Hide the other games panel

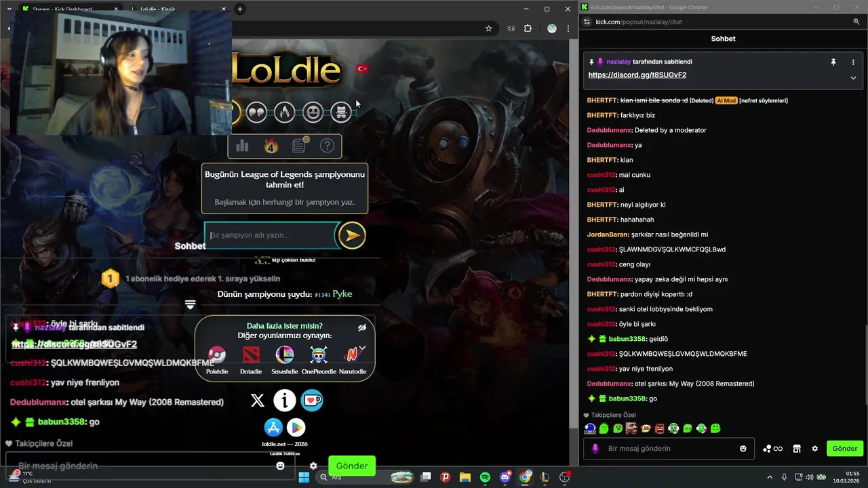click(x=362, y=327)
